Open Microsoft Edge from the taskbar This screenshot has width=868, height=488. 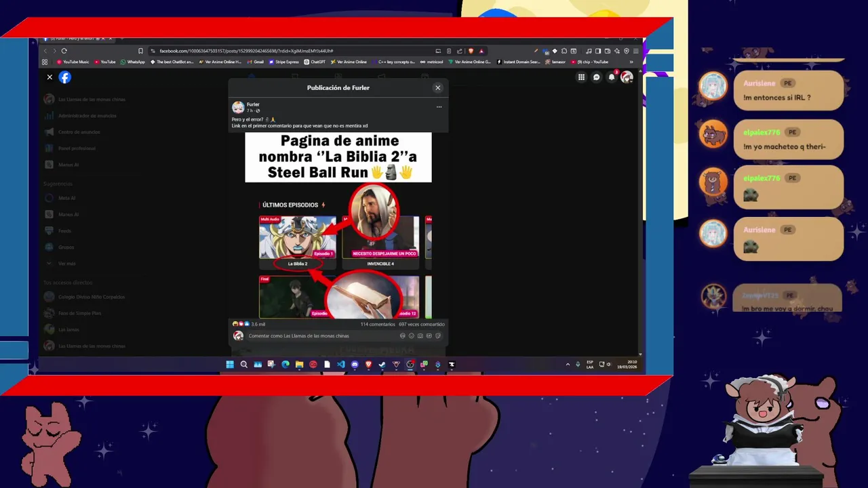pos(285,365)
